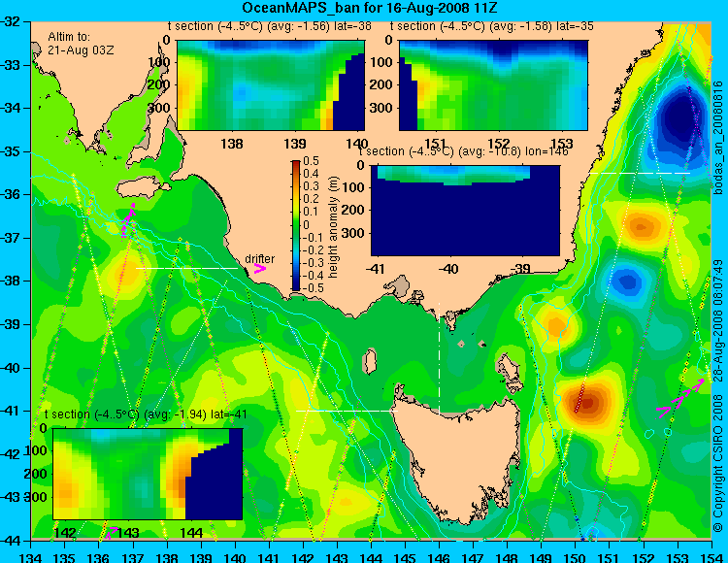Click the 't section' title for lat=-41
This screenshot has width=728, height=563.
coord(146,414)
